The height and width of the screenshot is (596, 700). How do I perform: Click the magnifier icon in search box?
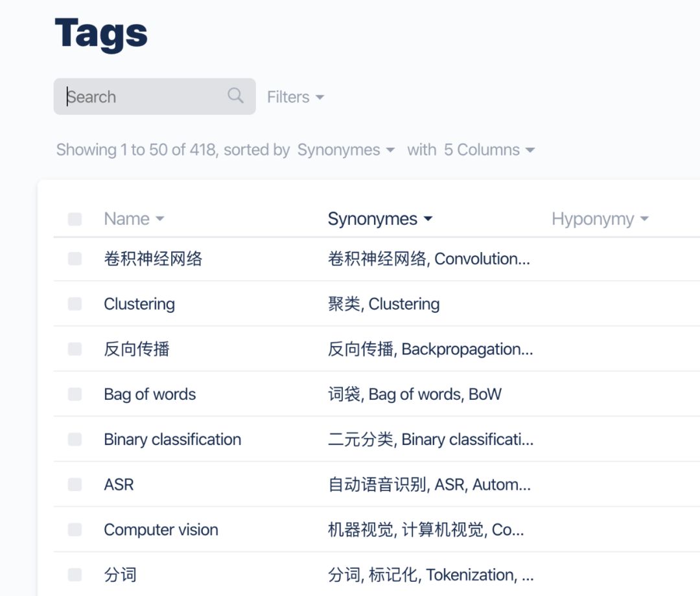[x=235, y=95]
